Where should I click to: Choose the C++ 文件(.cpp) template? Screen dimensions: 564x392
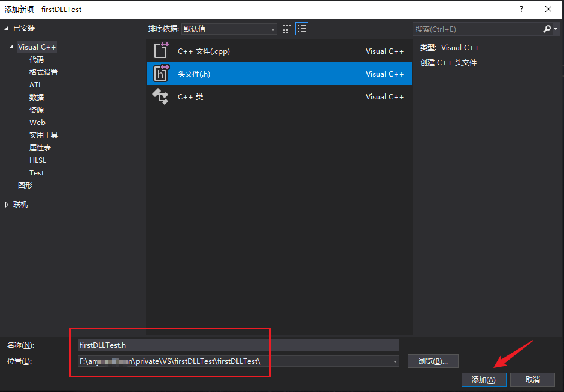coord(279,51)
